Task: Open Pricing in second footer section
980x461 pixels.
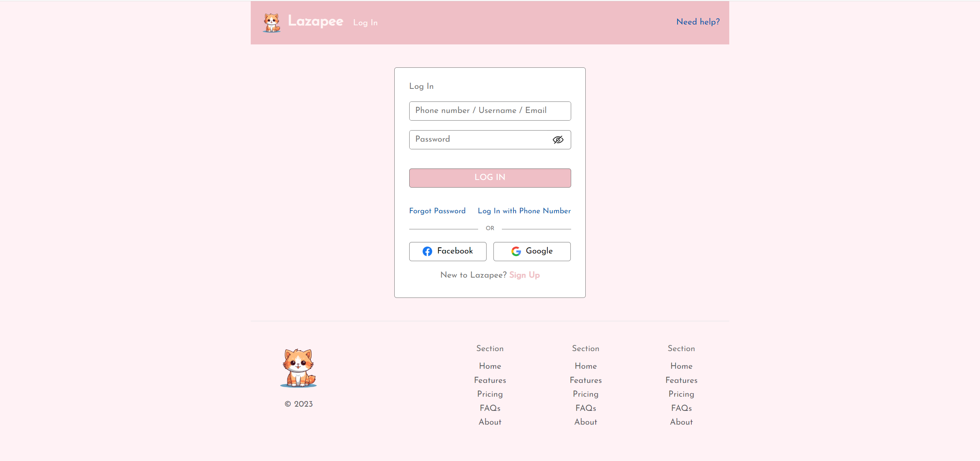Action: [585, 394]
